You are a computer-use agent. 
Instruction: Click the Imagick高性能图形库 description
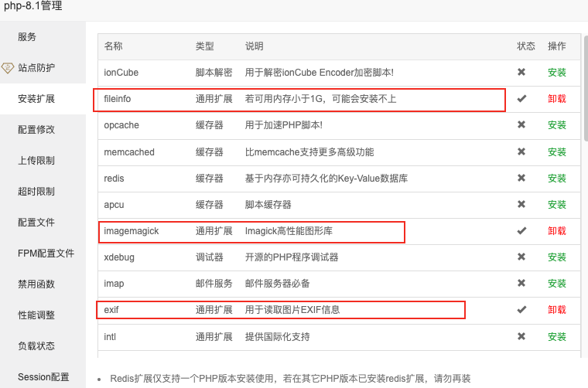coord(289,231)
